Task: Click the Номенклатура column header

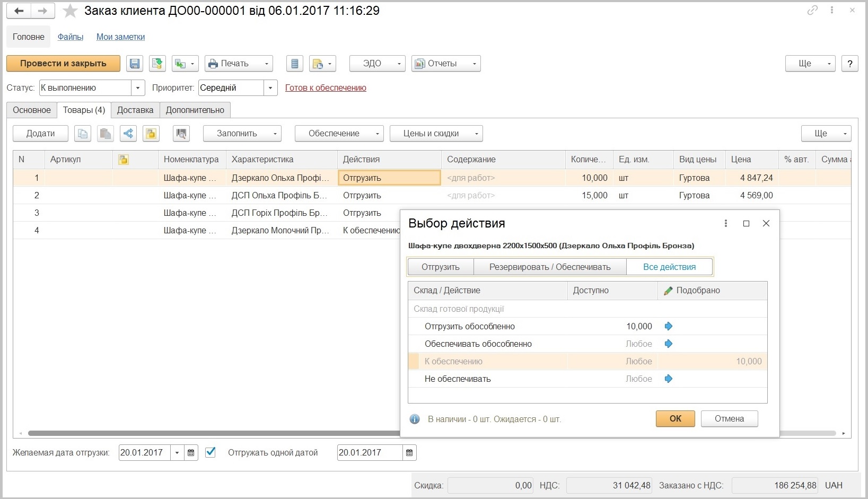Action: click(192, 160)
